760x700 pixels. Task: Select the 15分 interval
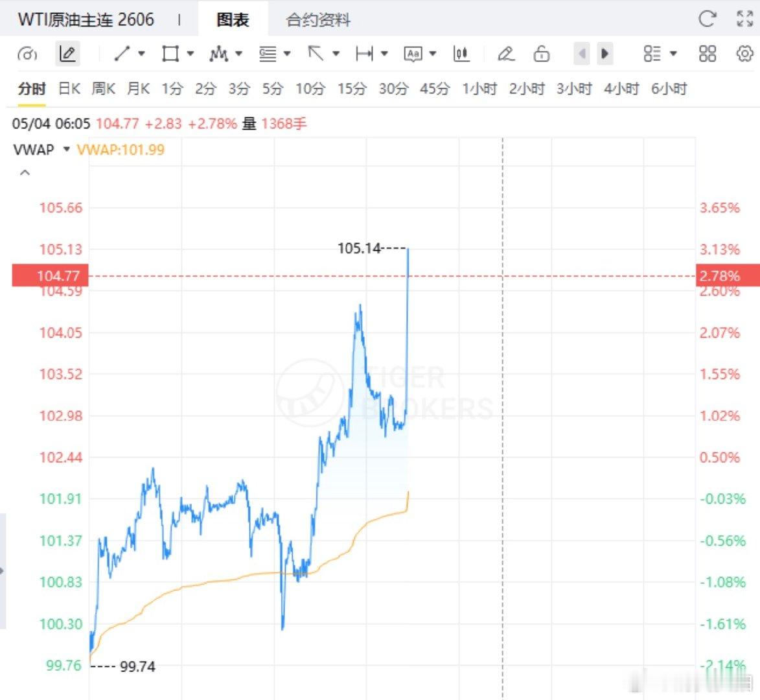pos(352,89)
